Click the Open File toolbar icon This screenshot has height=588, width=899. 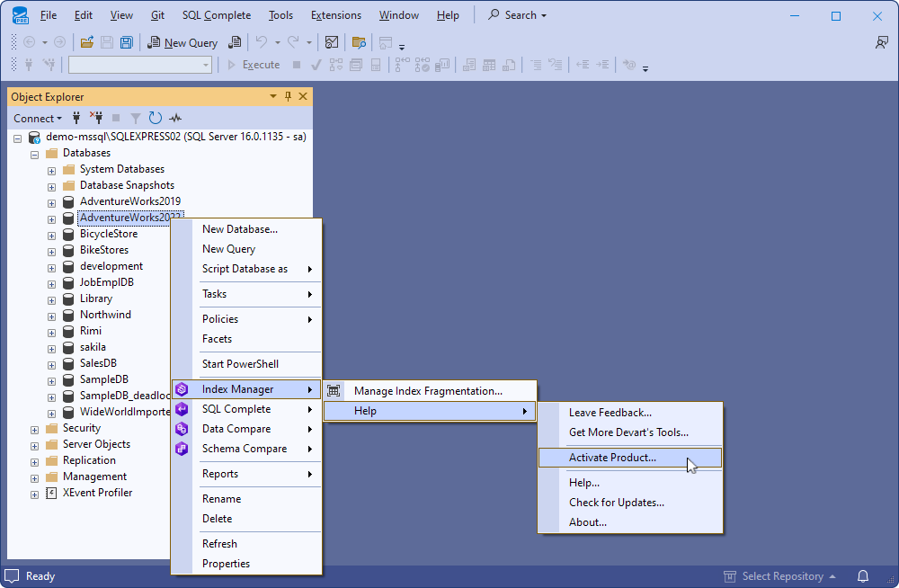click(86, 42)
